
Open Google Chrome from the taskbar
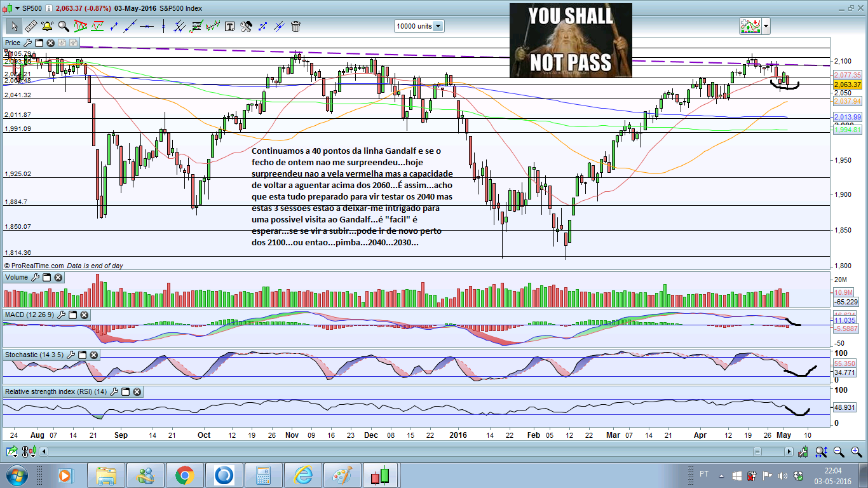click(185, 475)
